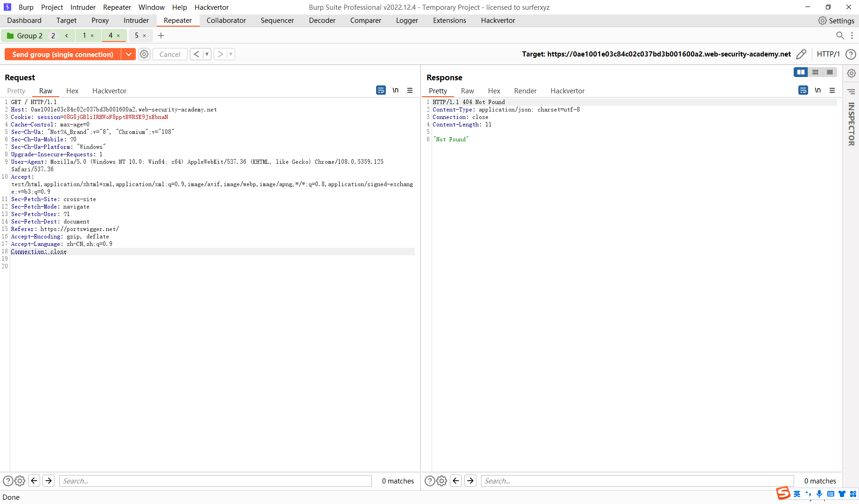Click the response Search input field
859x504 pixels.
click(x=637, y=481)
